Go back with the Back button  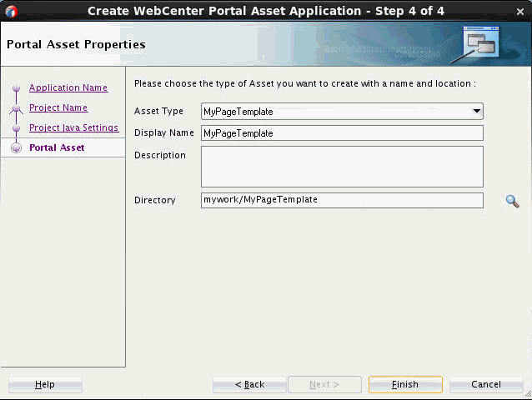[249, 385]
